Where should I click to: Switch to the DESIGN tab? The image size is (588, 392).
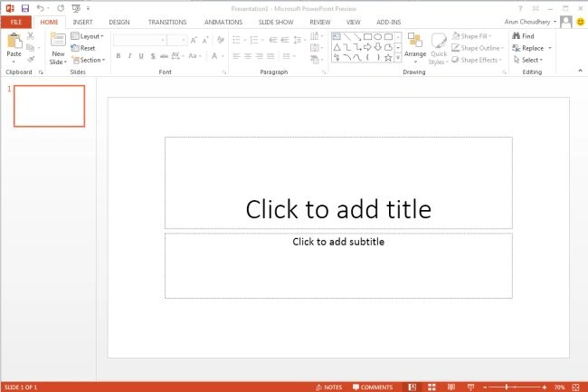click(x=119, y=22)
